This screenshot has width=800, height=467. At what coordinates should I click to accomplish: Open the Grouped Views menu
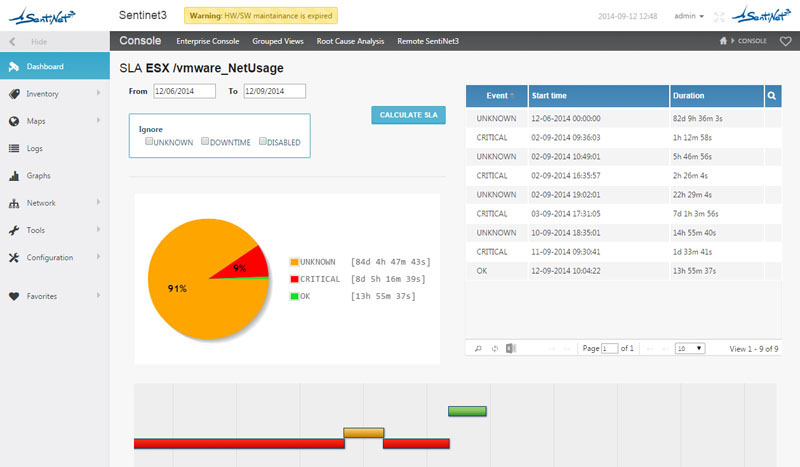tap(278, 41)
